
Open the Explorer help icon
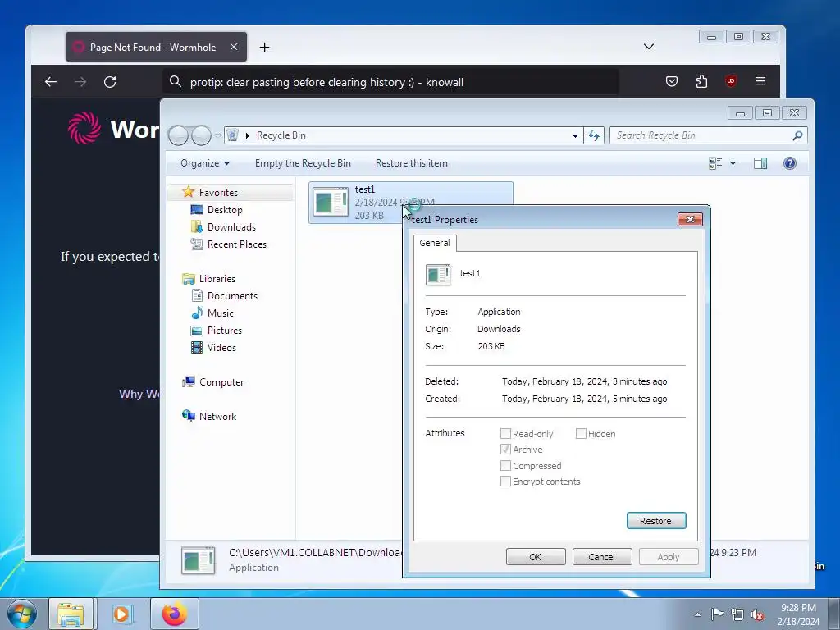(790, 163)
